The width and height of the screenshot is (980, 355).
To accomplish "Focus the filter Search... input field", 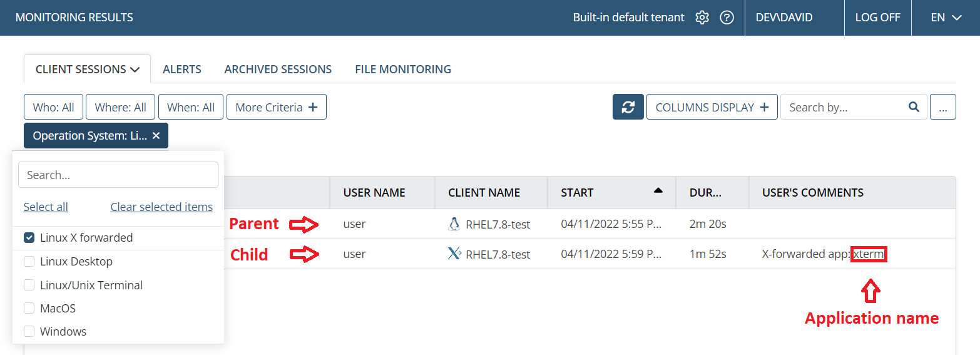I will click(x=118, y=175).
